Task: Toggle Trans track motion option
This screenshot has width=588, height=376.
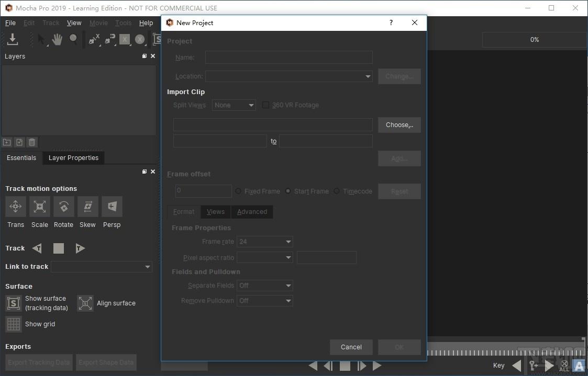Action: coord(15,207)
